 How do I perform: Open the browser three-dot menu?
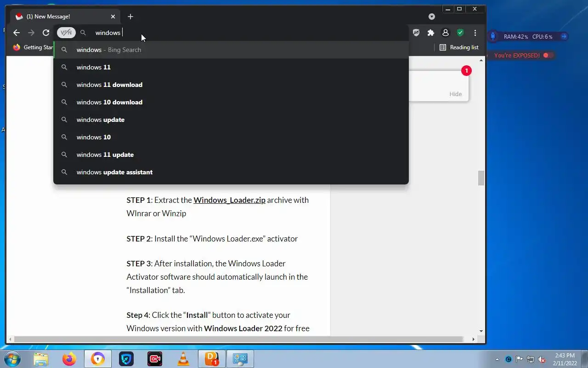point(475,33)
